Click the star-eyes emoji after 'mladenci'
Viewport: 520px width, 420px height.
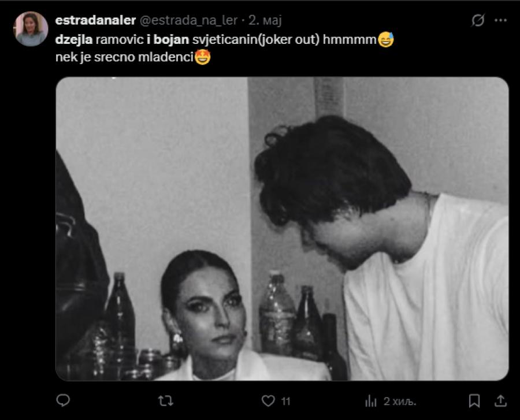[x=203, y=58]
